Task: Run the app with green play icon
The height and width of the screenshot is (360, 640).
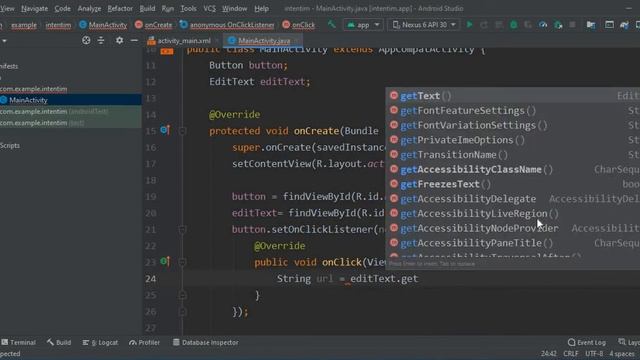Action: [x=469, y=25]
